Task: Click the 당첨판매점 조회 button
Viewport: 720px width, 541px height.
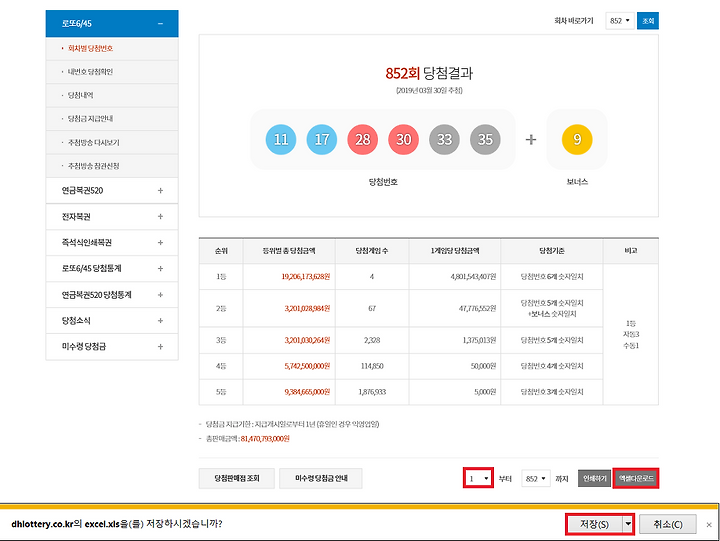Action: click(237, 478)
